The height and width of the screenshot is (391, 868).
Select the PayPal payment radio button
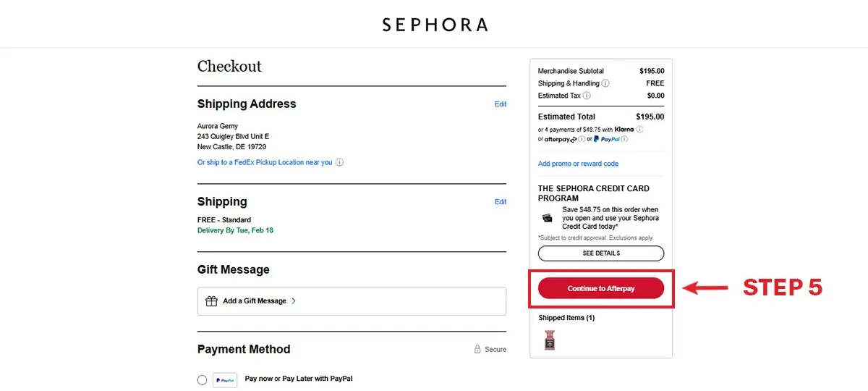pos(202,380)
